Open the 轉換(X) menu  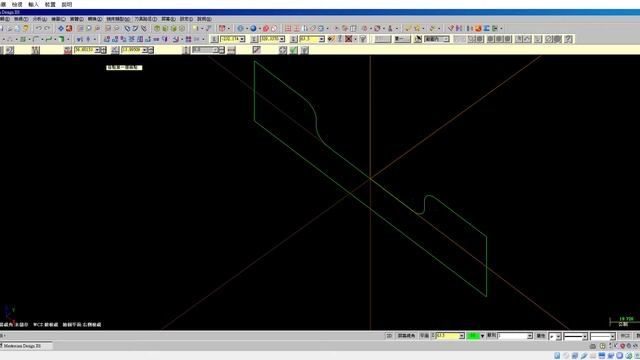tap(95, 19)
